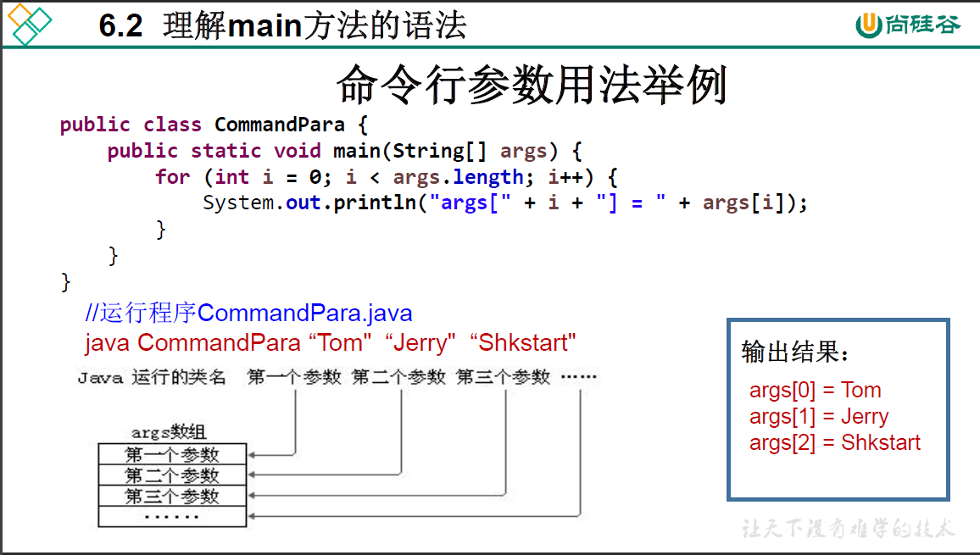
Task: Select the output line 'args[1] = Jerry'
Action: click(x=819, y=416)
